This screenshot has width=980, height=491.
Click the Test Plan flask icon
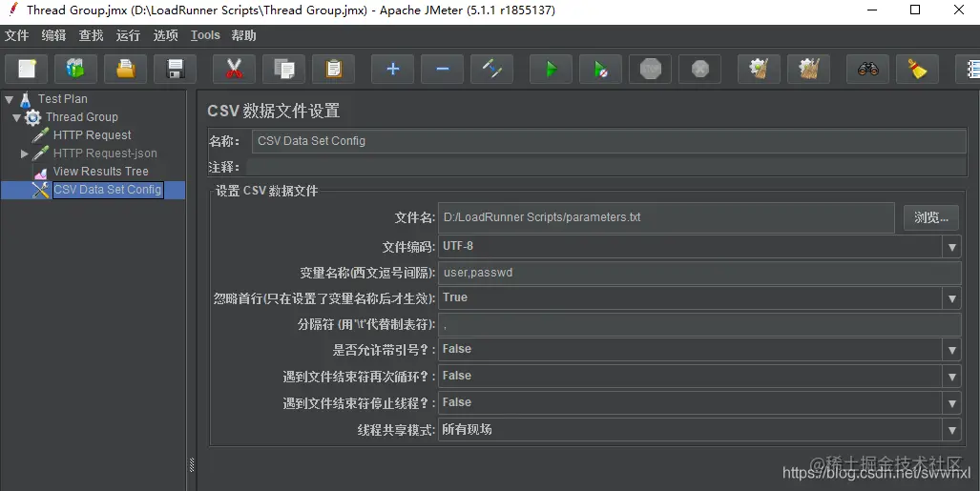pyautogui.click(x=26, y=99)
